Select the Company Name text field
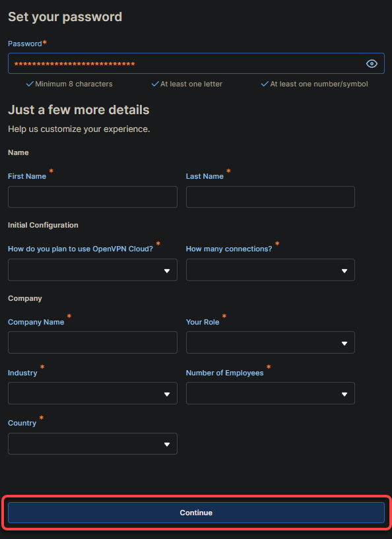This screenshot has width=392, height=539. pyautogui.click(x=92, y=342)
